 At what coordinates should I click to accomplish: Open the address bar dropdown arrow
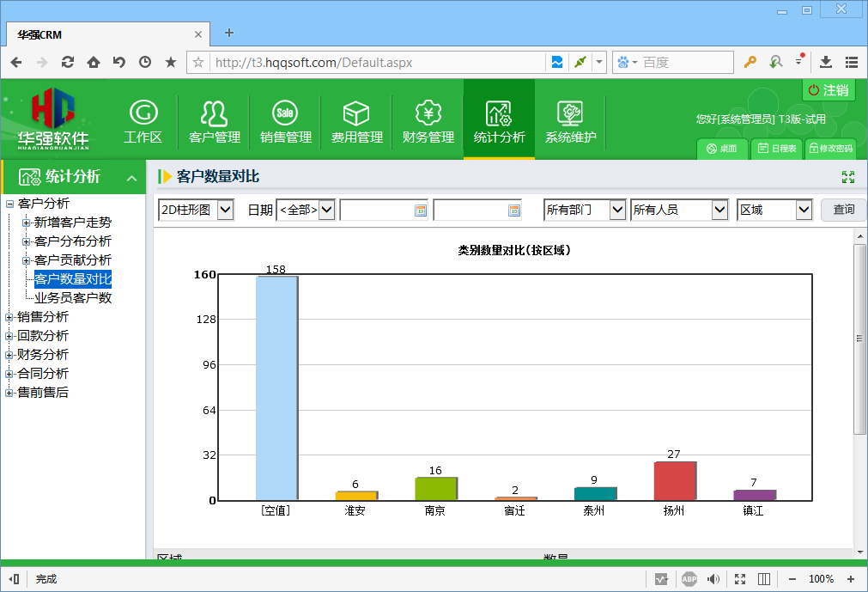pos(599,63)
